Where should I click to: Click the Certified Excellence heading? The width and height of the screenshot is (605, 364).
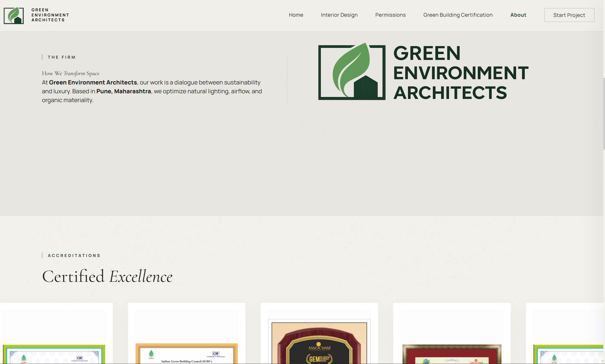(x=107, y=276)
